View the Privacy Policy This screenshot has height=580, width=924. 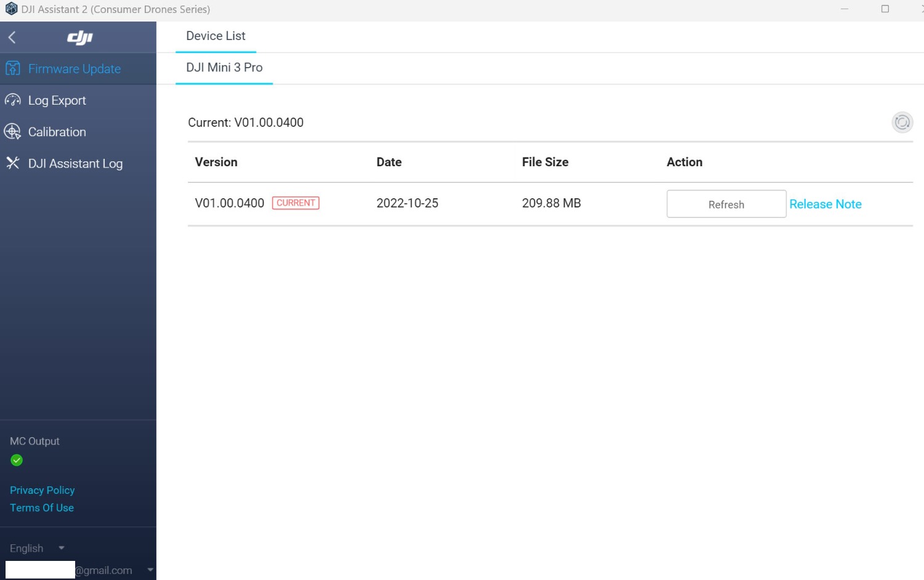tap(42, 490)
